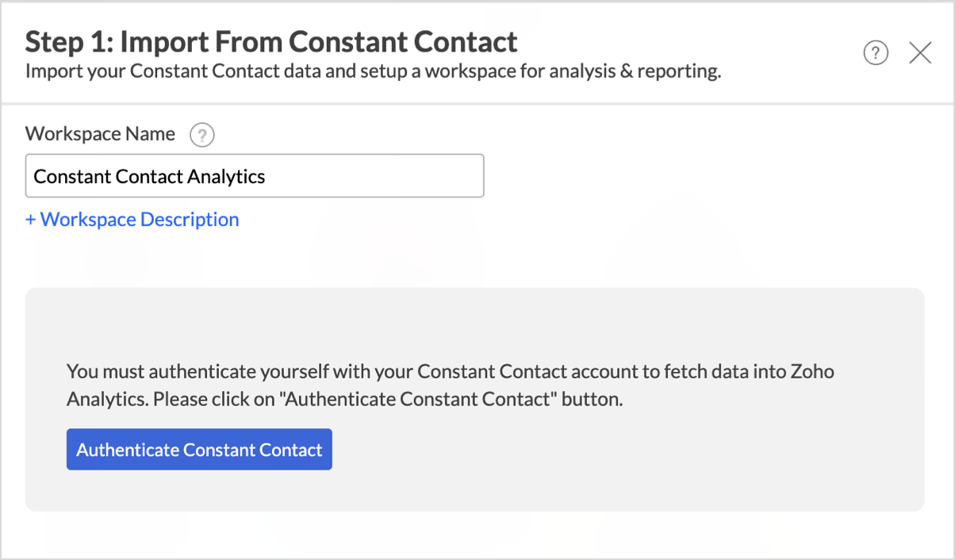This screenshot has height=560, width=955.
Task: Show the Workspace Name tooltip question mark
Action: pos(202,136)
